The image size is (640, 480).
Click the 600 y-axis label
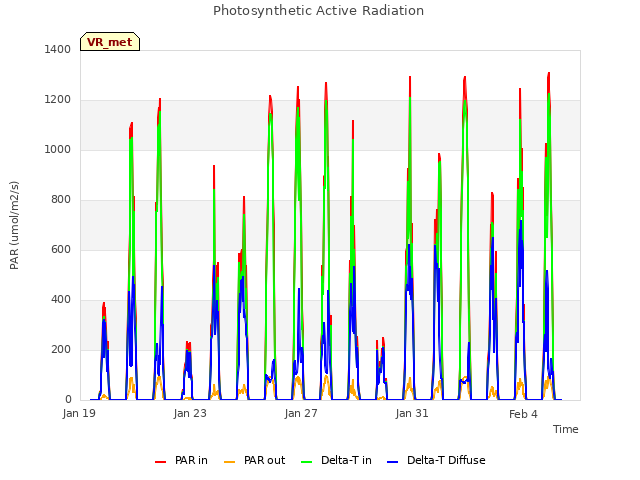[61, 249]
